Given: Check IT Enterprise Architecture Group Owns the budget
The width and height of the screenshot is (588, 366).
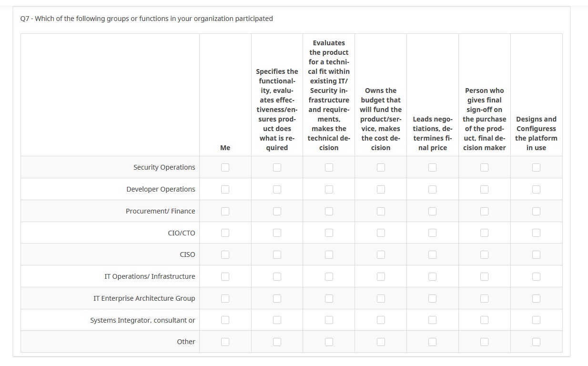Looking at the screenshot, I should point(381,298).
